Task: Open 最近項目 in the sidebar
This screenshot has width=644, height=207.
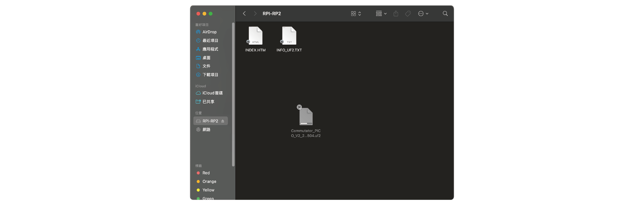Action: [211, 40]
